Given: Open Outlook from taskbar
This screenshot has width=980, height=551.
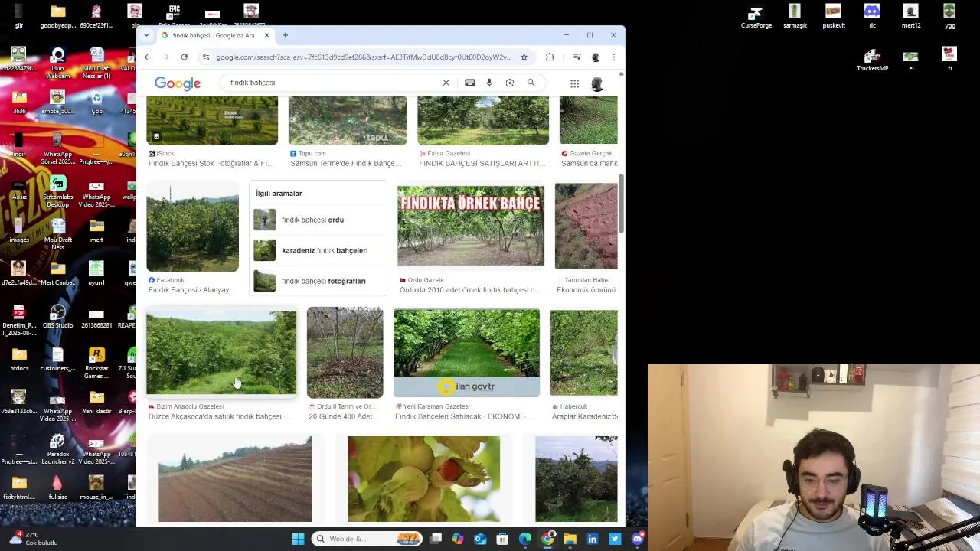Looking at the screenshot, I should pyautogui.click(x=480, y=539).
